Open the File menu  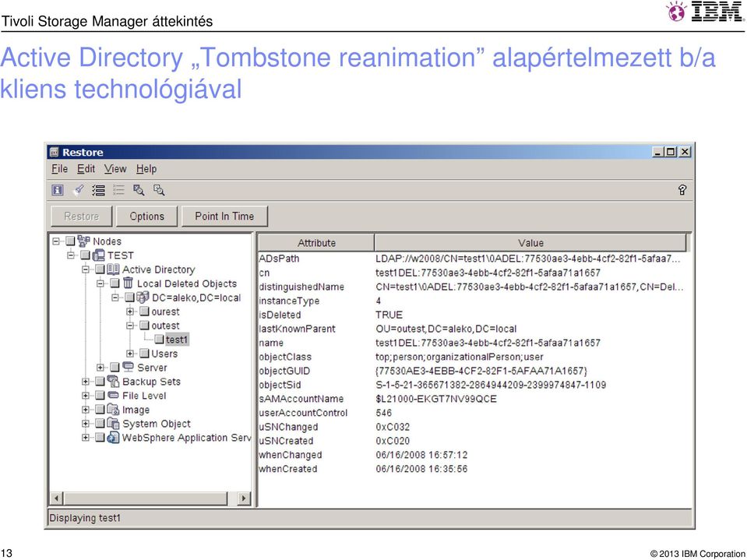coord(59,168)
